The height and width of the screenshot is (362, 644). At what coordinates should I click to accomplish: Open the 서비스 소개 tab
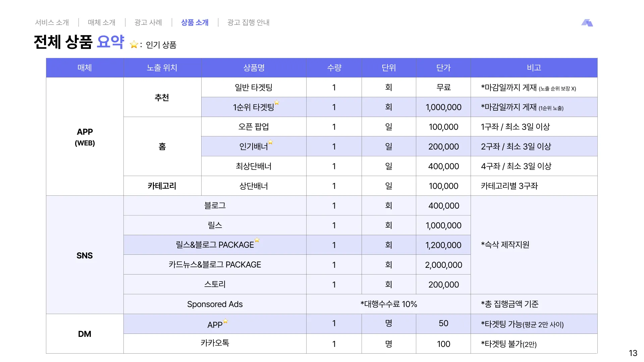tap(52, 22)
